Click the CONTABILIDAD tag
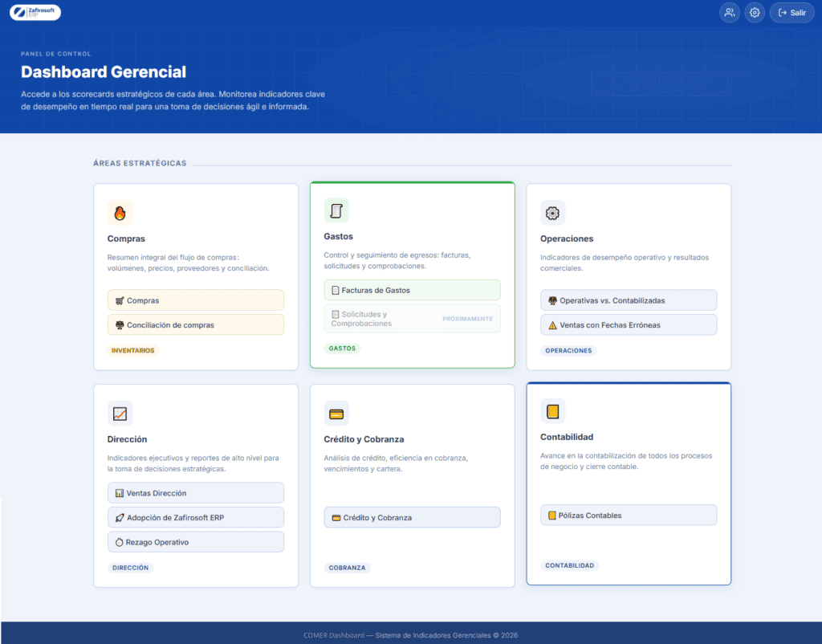This screenshot has width=822, height=644. click(x=569, y=565)
